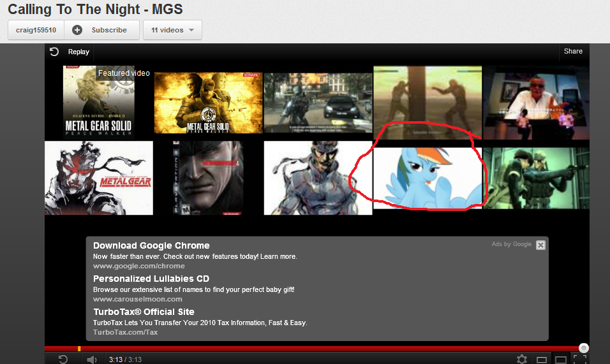This screenshot has width=610, height=364.
Task: Open the two fighters silhouette video thumbnail
Action: [428, 103]
